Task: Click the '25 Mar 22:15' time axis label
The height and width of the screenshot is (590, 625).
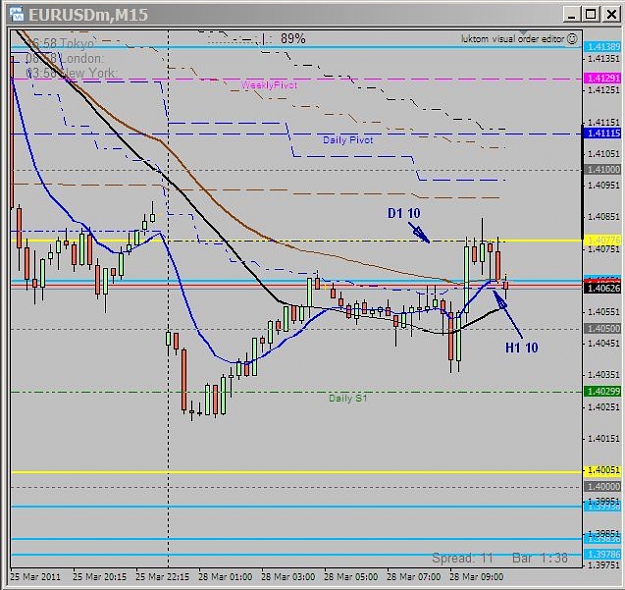Action: click(162, 577)
